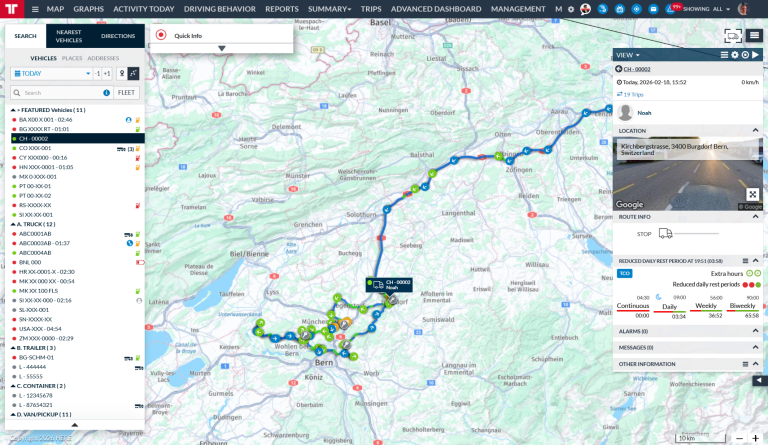Open the hamburger main menu

pos(35,9)
